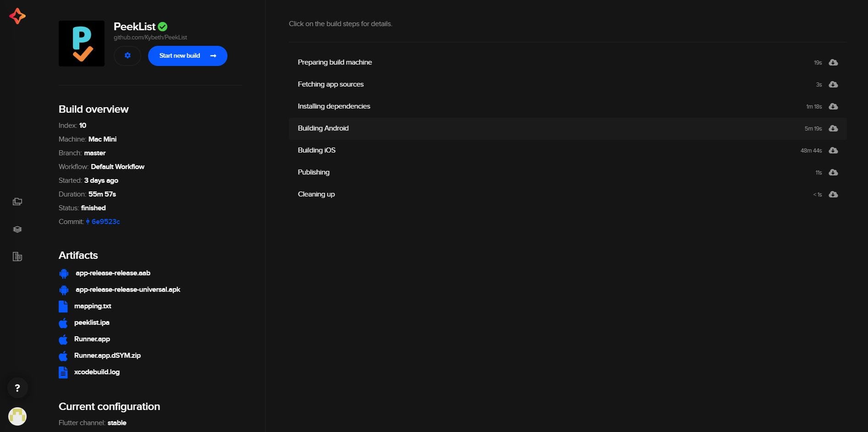
Task: Click the commit icon before 6e9523c
Action: point(88,222)
